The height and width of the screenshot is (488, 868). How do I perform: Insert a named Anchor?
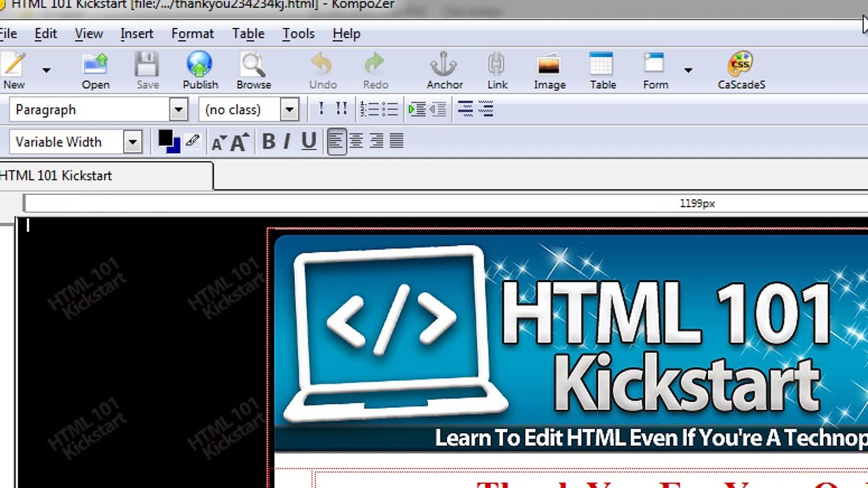click(x=444, y=71)
